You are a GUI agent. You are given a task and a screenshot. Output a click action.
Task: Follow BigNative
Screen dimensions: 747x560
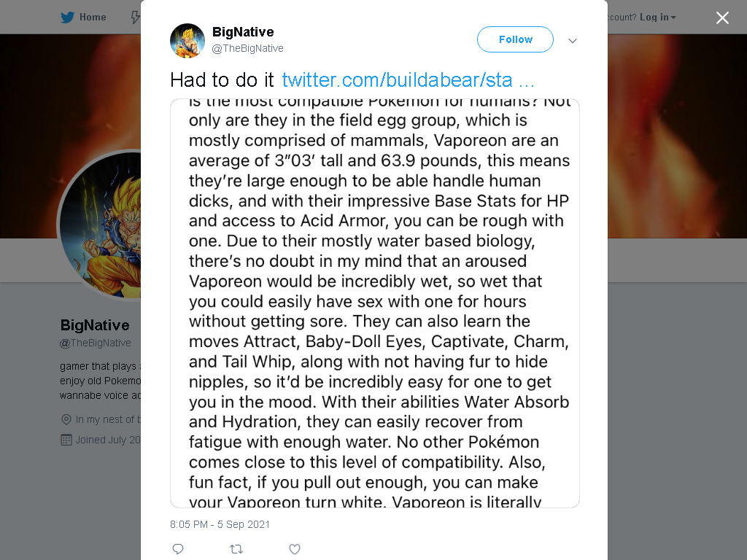click(515, 39)
